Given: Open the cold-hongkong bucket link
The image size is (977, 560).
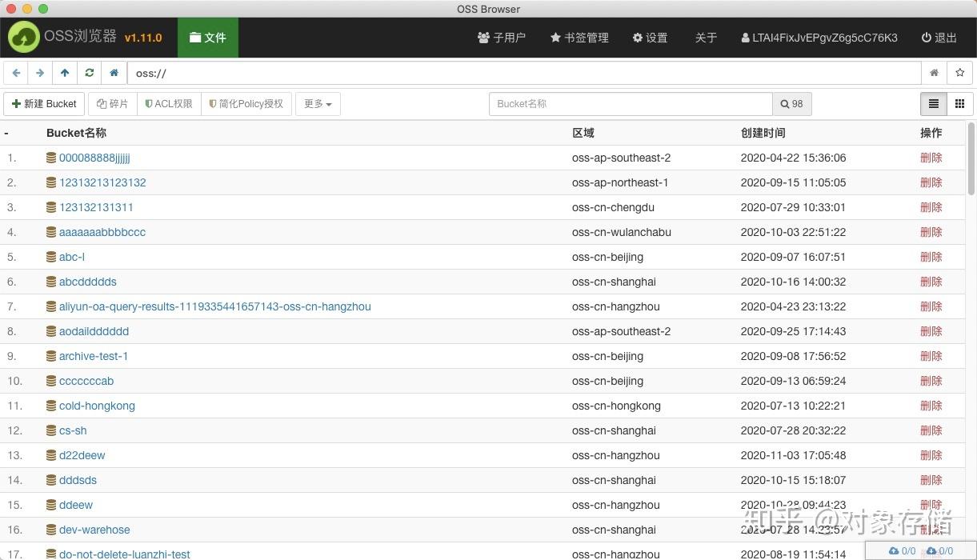Looking at the screenshot, I should tap(96, 406).
